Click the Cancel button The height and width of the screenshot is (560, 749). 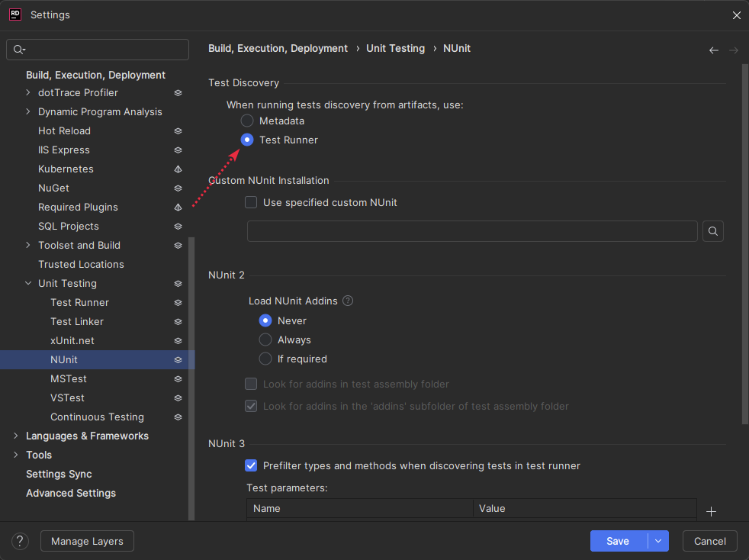tap(709, 541)
